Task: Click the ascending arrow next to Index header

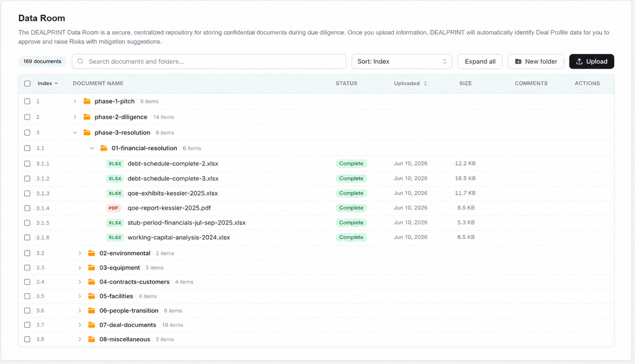Action: coord(56,83)
